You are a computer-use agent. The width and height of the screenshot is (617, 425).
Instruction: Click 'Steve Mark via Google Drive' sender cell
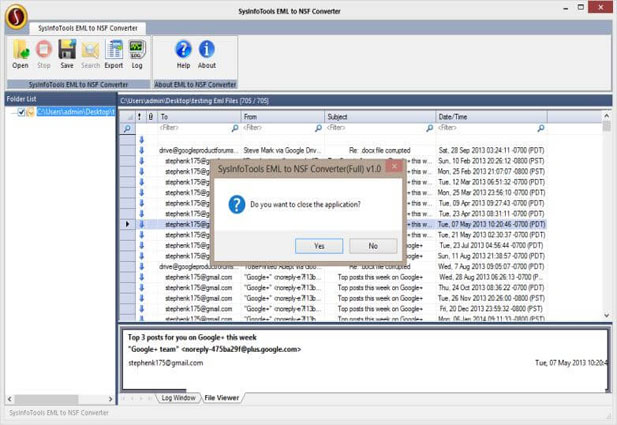(282, 150)
